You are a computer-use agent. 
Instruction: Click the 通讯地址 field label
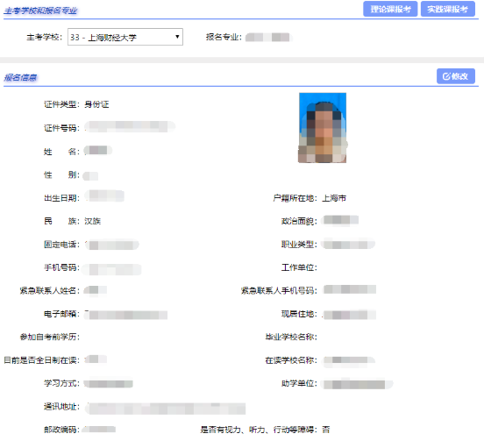pyautogui.click(x=61, y=407)
